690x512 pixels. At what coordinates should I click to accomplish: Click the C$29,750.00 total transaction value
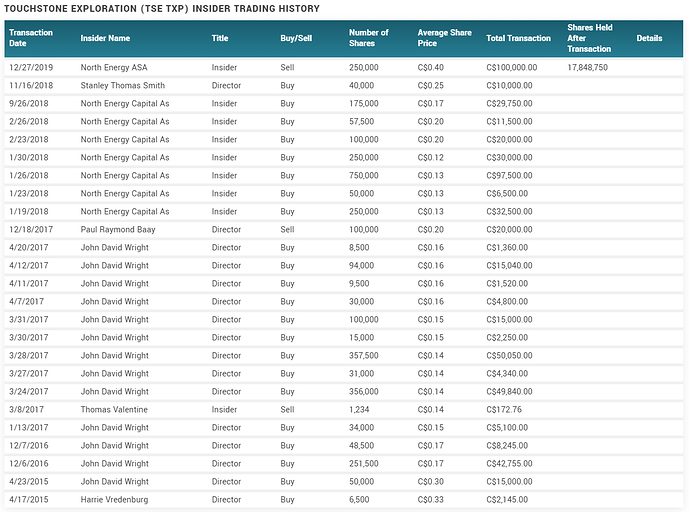(x=509, y=103)
